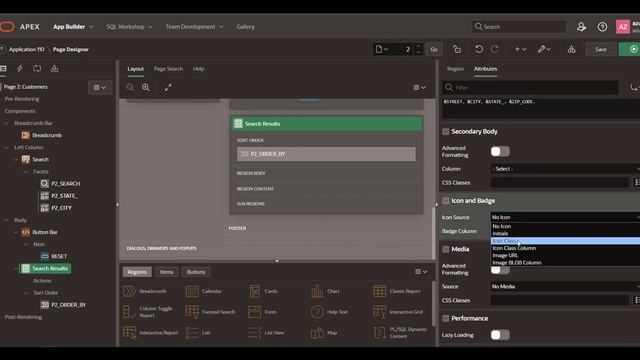Collapse the Media section

(x=446, y=249)
